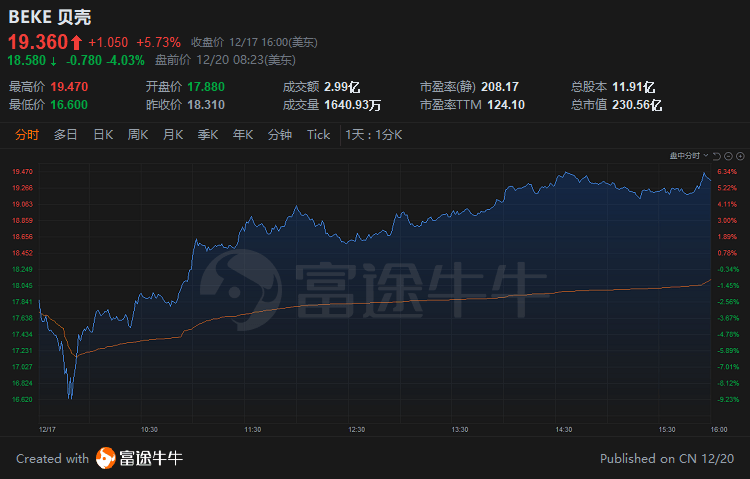Open the 周K tab
This screenshot has height=479, width=750.
click(138, 135)
